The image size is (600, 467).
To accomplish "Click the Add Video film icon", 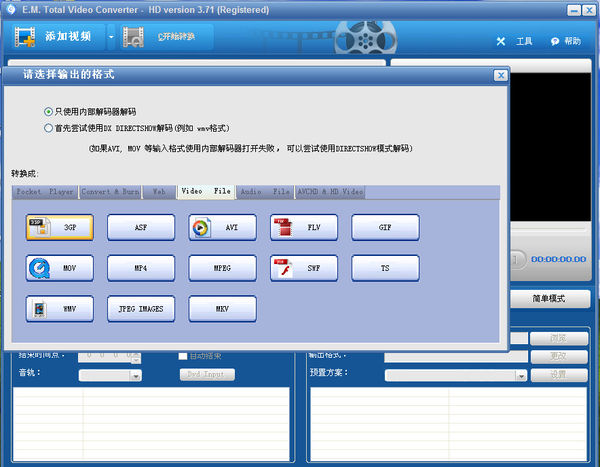I will point(25,37).
